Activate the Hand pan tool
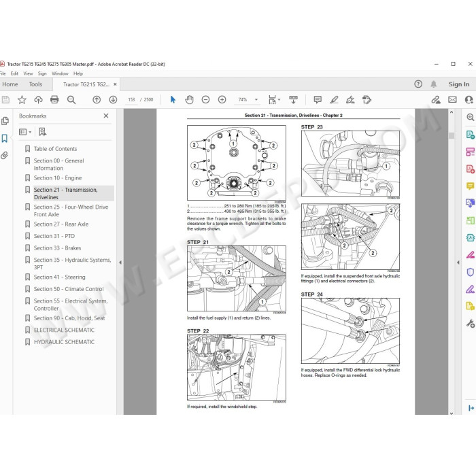Image resolution: width=476 pixels, height=476 pixels. tap(189, 99)
